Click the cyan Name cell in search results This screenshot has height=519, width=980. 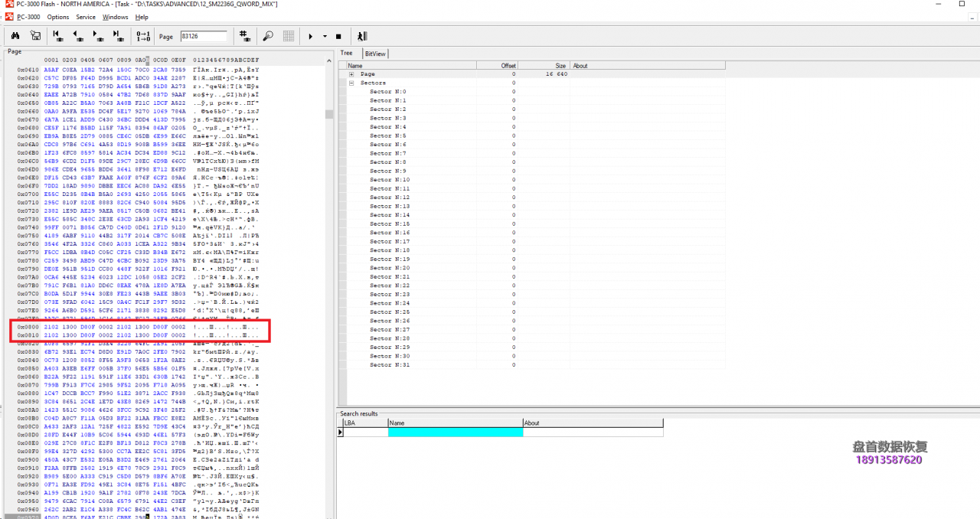[x=455, y=432]
